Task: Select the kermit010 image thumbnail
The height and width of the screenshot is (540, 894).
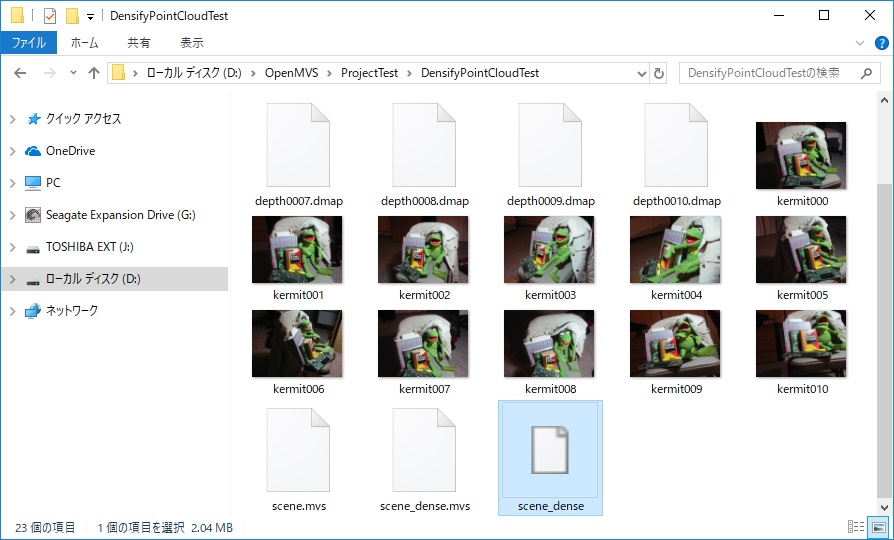Action: [801, 343]
